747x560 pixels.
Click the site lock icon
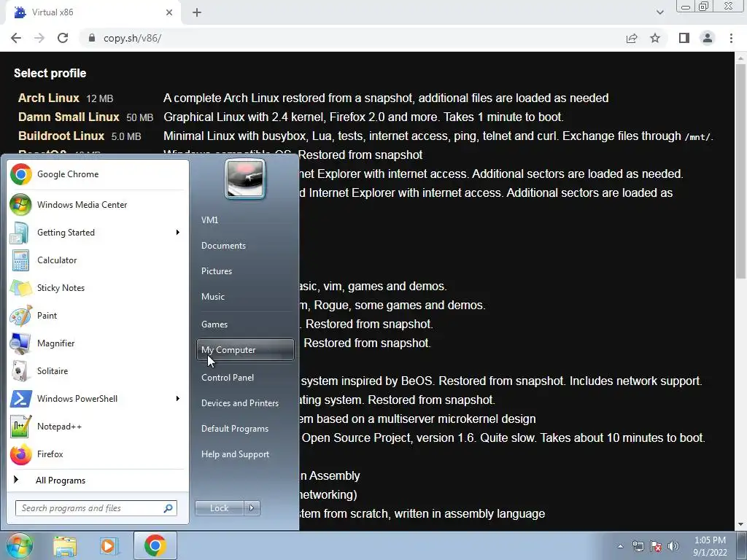[92, 38]
